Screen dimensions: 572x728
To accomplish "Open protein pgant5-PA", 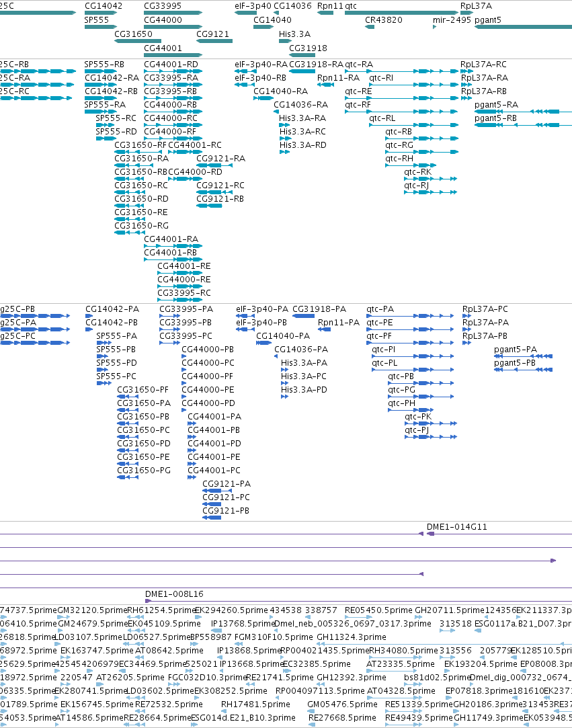I will [x=516, y=350].
